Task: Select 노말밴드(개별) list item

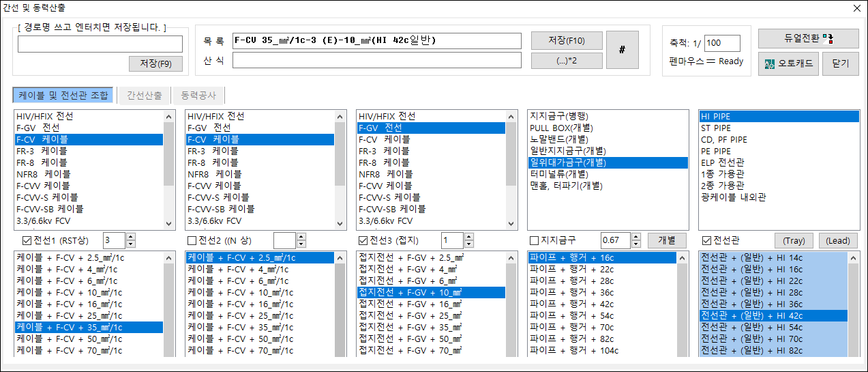Action: tap(608, 139)
